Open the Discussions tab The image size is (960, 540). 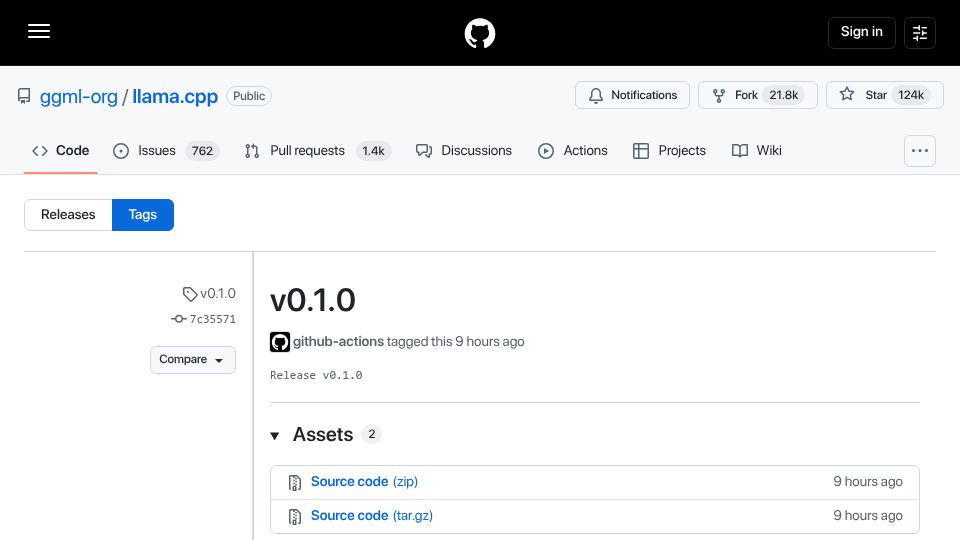pyautogui.click(x=463, y=151)
